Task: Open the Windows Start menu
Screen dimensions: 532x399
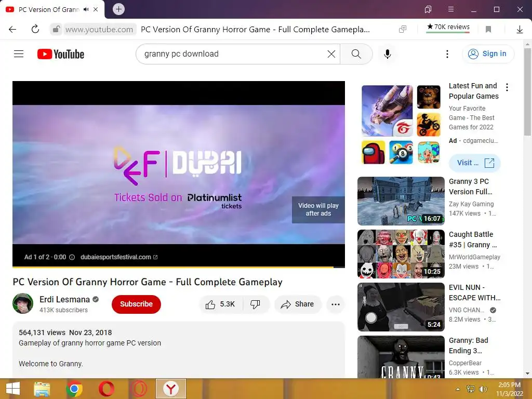Action: pos(13,389)
